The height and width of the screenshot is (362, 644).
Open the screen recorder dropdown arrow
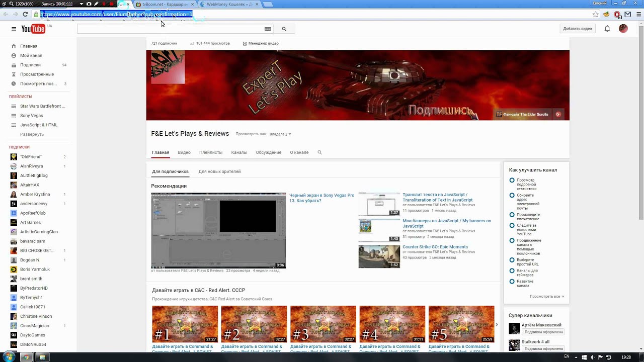click(82, 4)
